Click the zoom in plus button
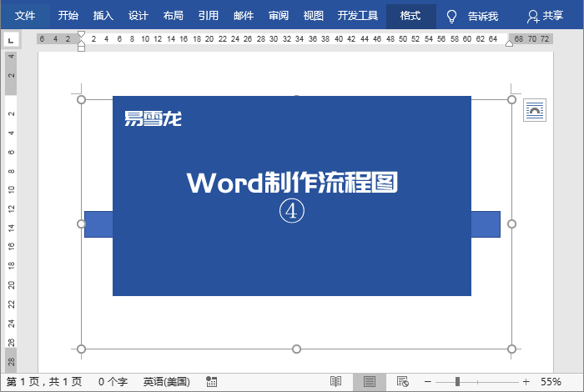This screenshot has width=584, height=392. pyautogui.click(x=526, y=382)
